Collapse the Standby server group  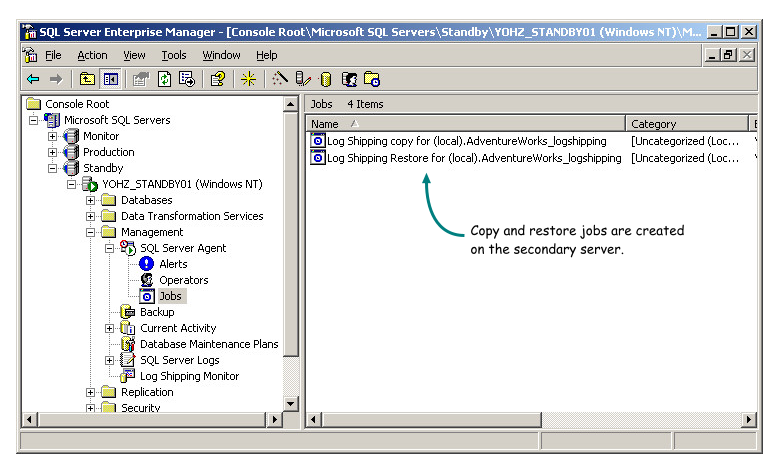coord(52,168)
